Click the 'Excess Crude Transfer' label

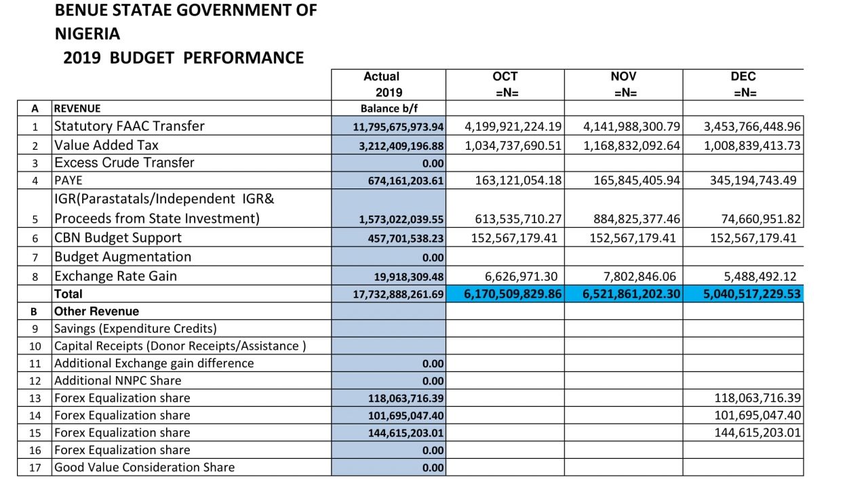124,163
